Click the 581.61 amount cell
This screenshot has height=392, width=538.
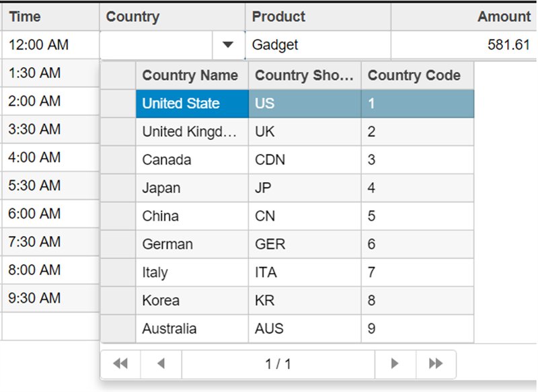[x=464, y=45]
